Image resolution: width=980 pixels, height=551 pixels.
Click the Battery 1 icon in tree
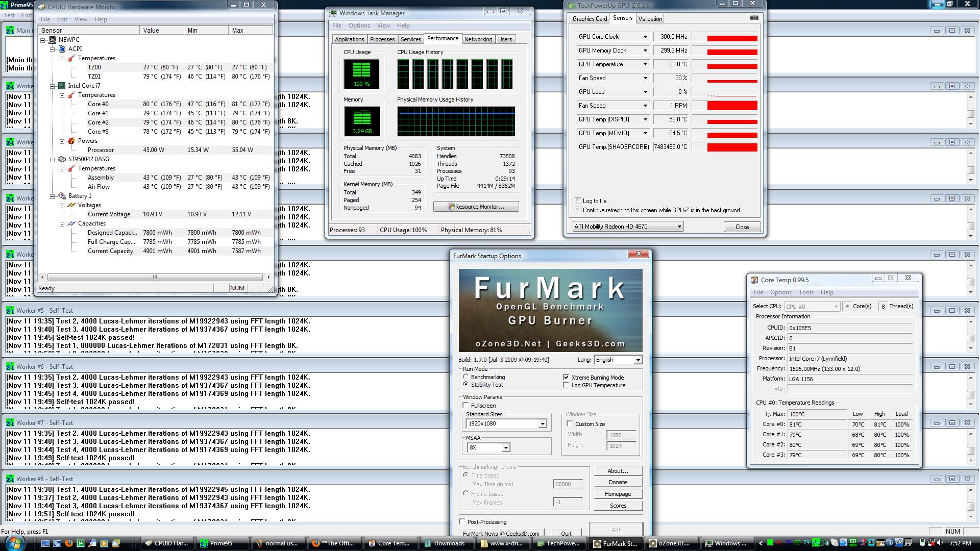pos(62,196)
